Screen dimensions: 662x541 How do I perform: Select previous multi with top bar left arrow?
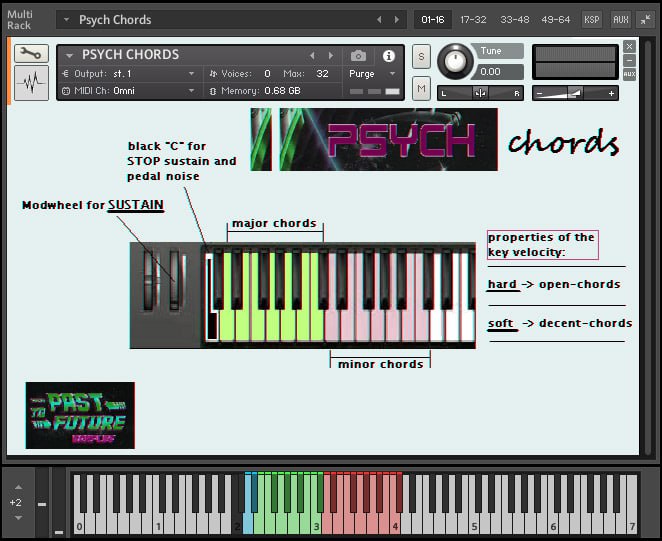(x=379, y=19)
